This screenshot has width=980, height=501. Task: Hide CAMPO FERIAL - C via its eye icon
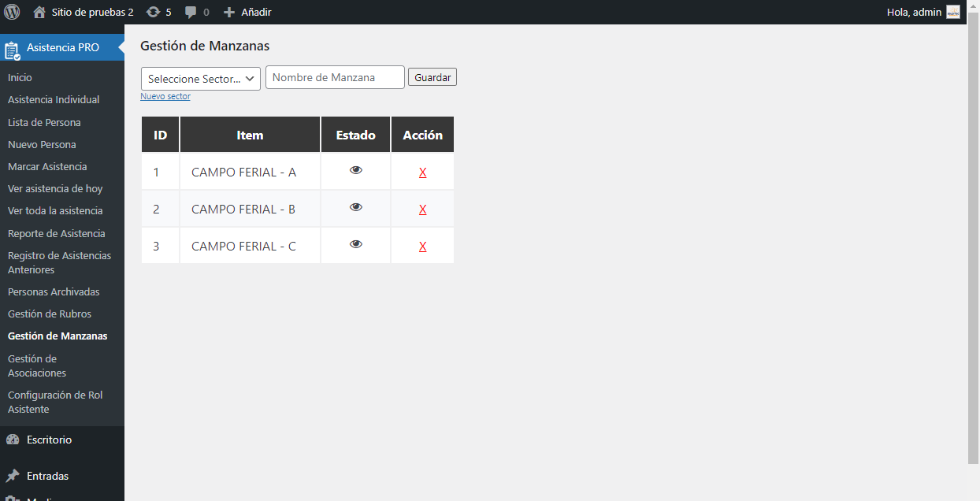(x=355, y=244)
